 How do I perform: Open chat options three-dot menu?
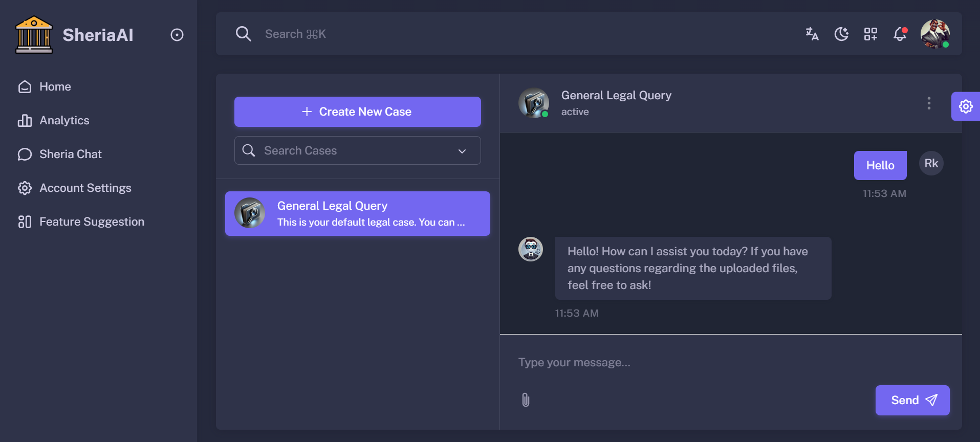click(929, 103)
